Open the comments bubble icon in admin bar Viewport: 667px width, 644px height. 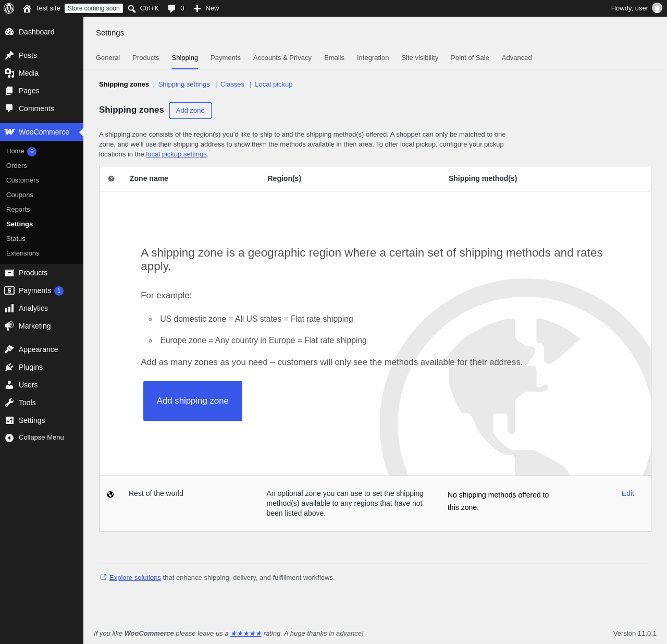coord(171,8)
